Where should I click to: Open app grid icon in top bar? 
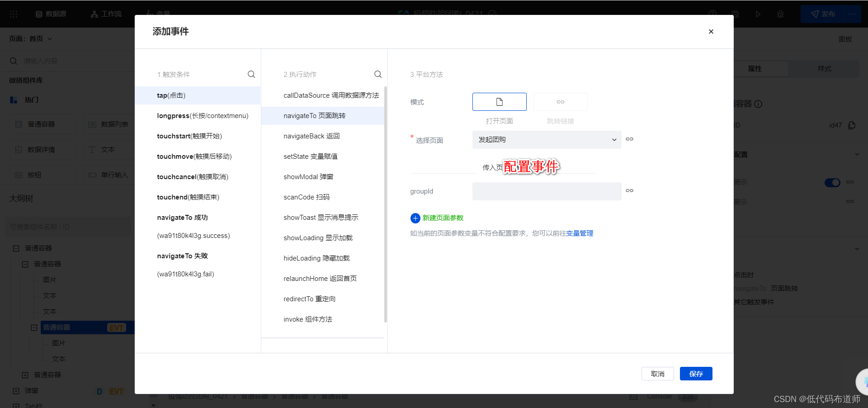(14, 14)
